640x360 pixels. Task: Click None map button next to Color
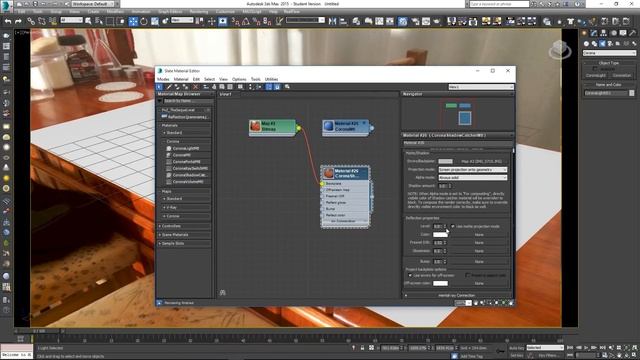coord(479,235)
